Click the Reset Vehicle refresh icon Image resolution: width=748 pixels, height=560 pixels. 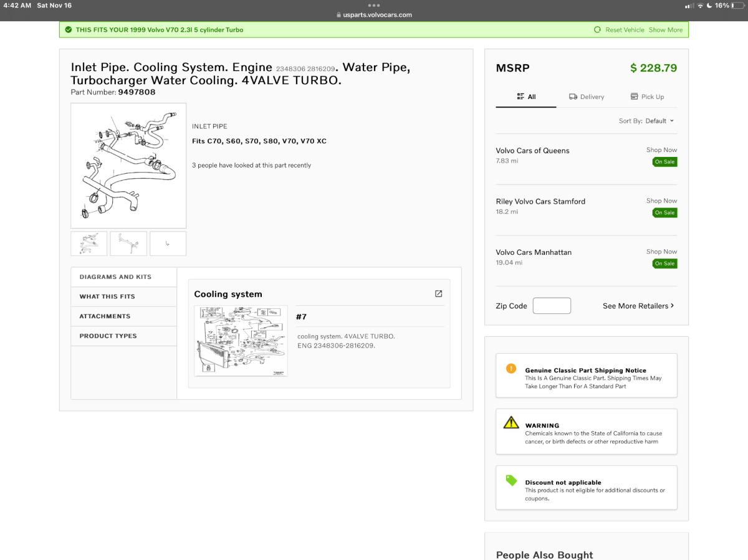[597, 30]
